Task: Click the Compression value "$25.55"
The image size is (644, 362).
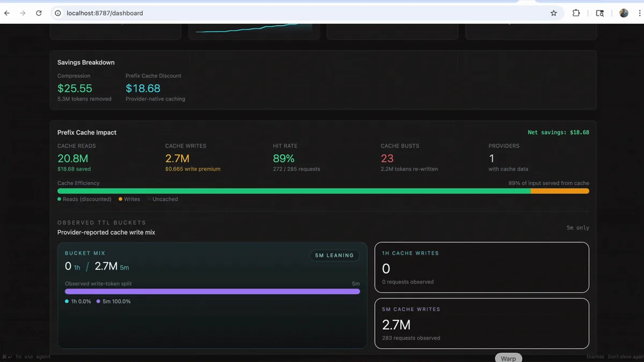Action: 75,88
